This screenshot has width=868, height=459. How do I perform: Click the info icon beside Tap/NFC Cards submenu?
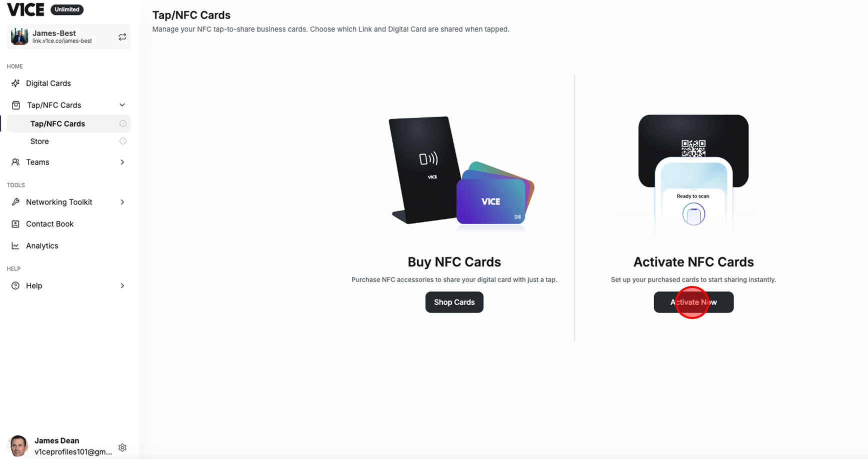[x=123, y=123]
